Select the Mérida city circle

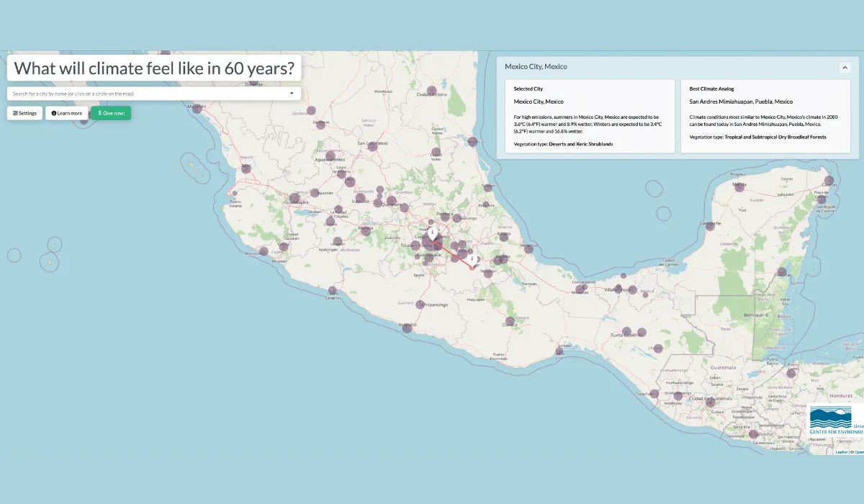point(739,186)
